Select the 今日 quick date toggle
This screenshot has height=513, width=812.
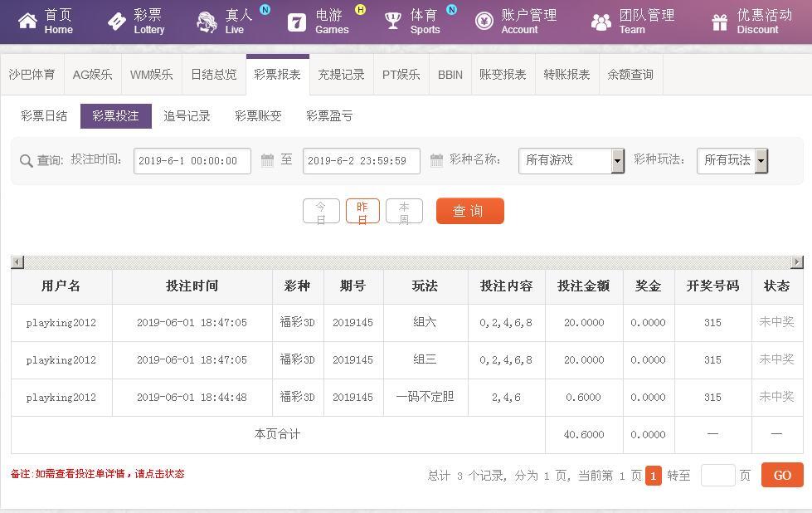321,212
